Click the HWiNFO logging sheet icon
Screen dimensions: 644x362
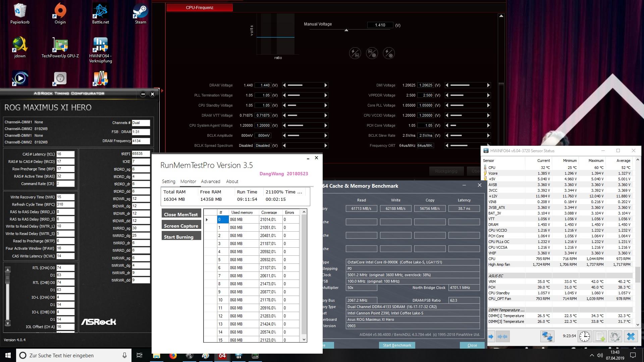(x=600, y=336)
